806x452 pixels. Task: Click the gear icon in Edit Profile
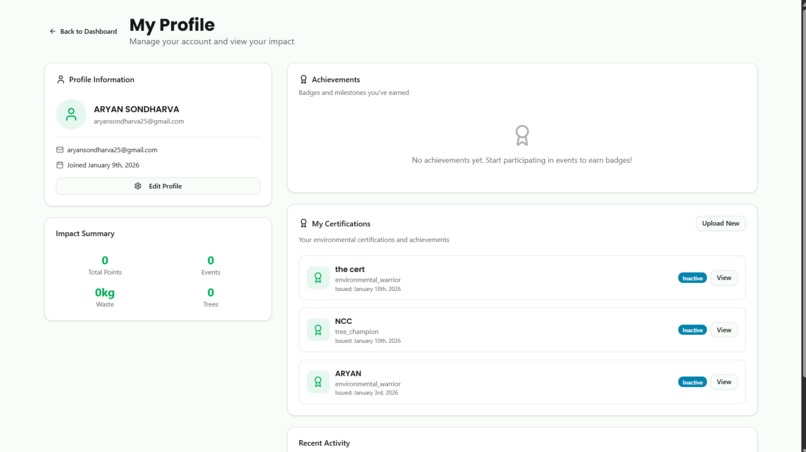coord(138,186)
